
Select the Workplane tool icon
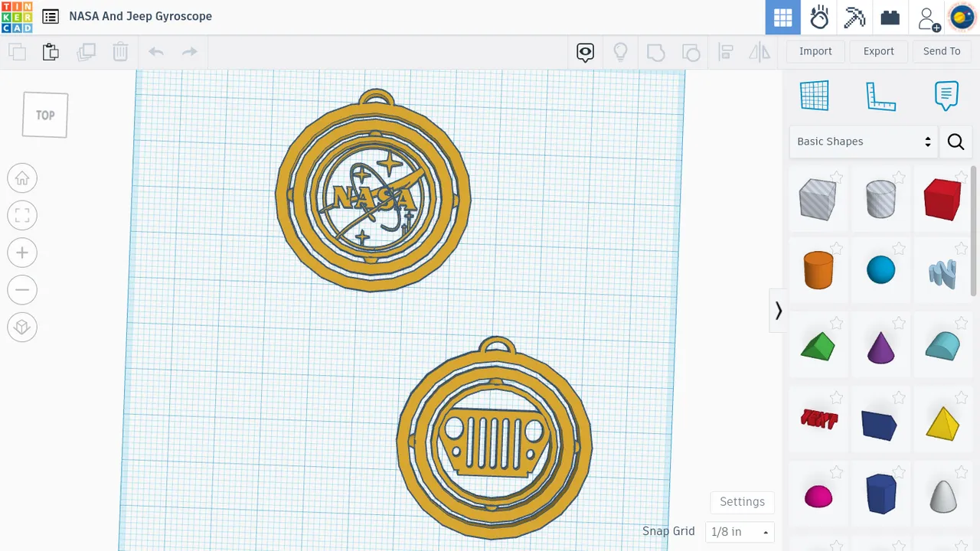coord(815,96)
